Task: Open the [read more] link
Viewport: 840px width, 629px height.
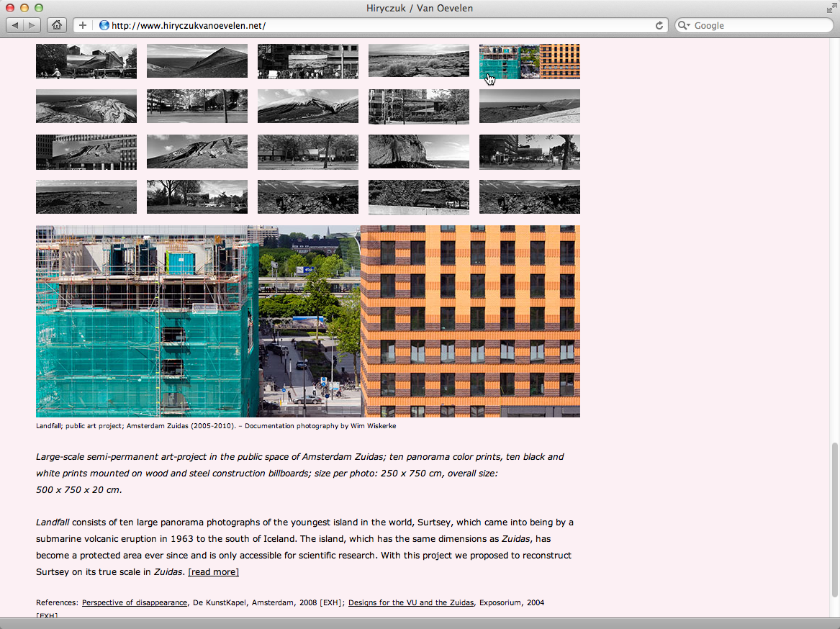Action: (x=213, y=572)
